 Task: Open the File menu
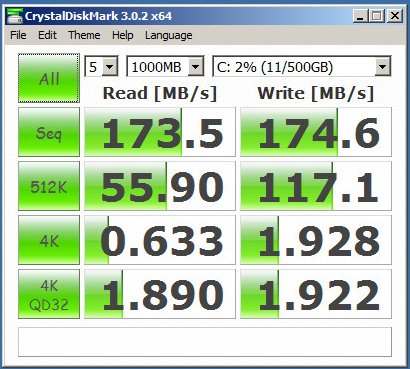click(18, 35)
